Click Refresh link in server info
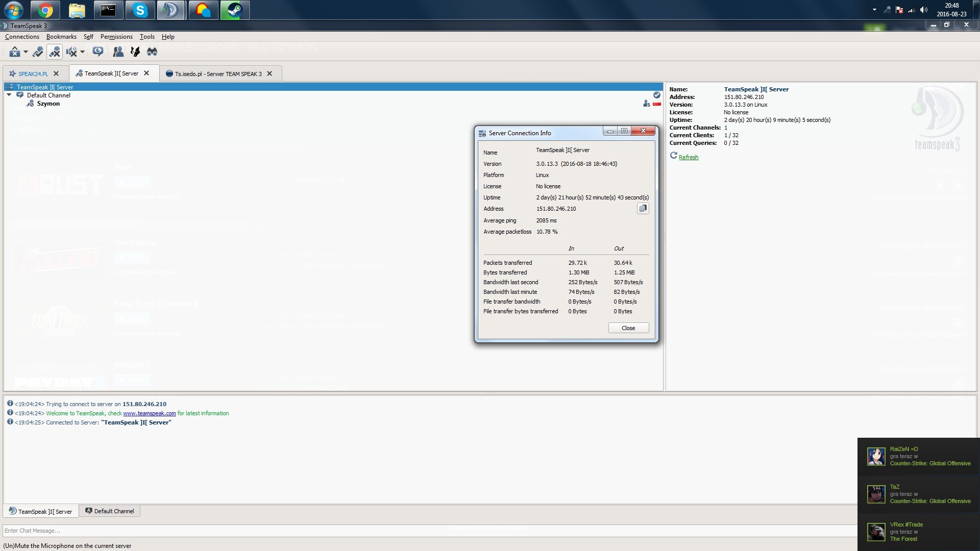The image size is (980, 551). (688, 157)
